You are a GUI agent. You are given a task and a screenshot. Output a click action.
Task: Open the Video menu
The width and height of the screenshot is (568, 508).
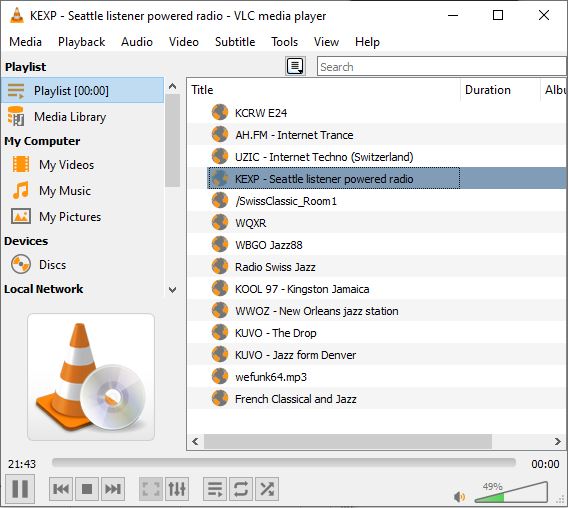click(184, 42)
